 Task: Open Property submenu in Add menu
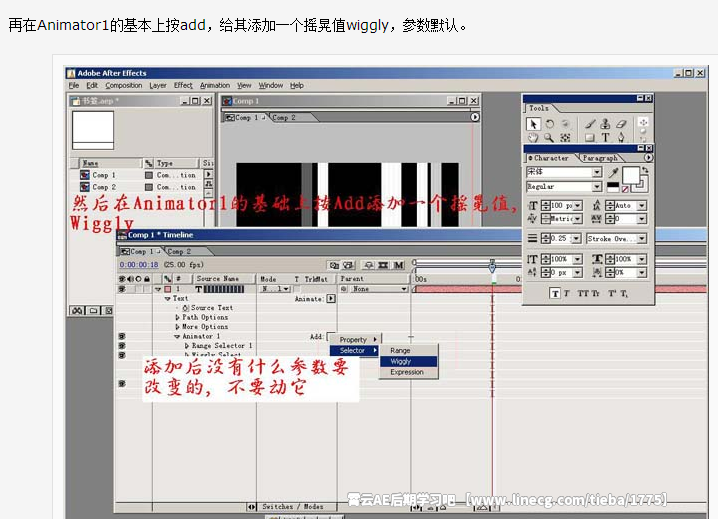[x=356, y=339]
